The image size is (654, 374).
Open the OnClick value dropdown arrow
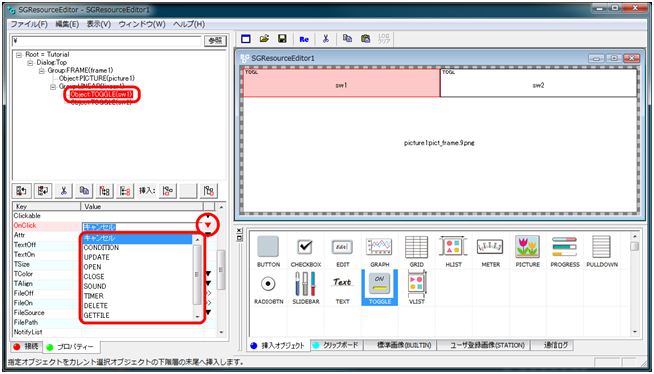(x=208, y=226)
